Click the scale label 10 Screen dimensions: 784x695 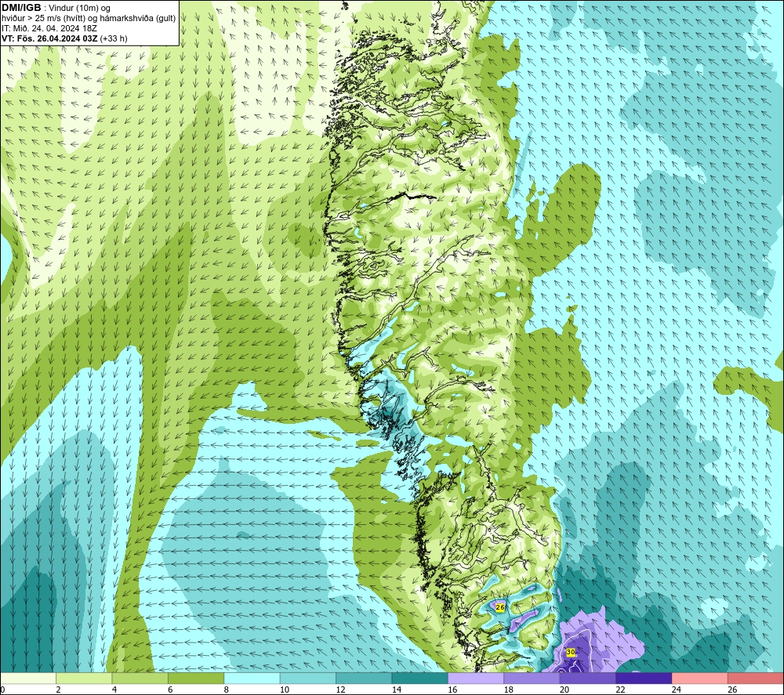(x=284, y=690)
